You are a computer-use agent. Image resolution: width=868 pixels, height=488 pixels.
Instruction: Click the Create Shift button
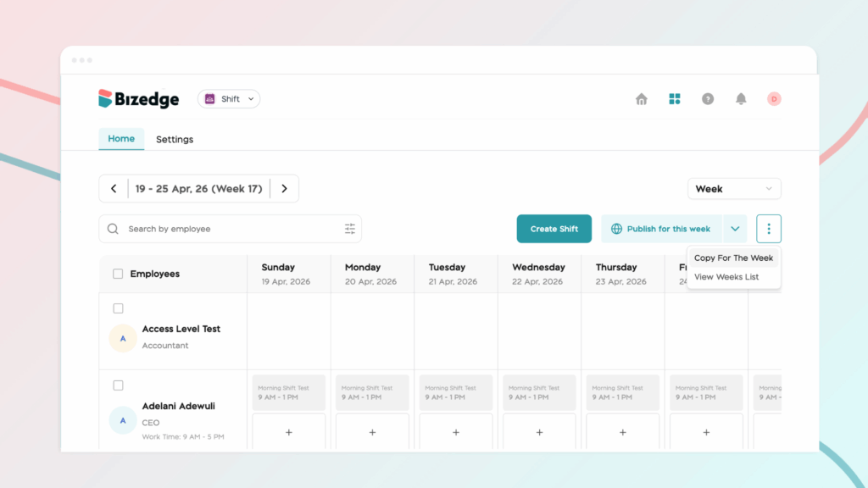pos(554,229)
